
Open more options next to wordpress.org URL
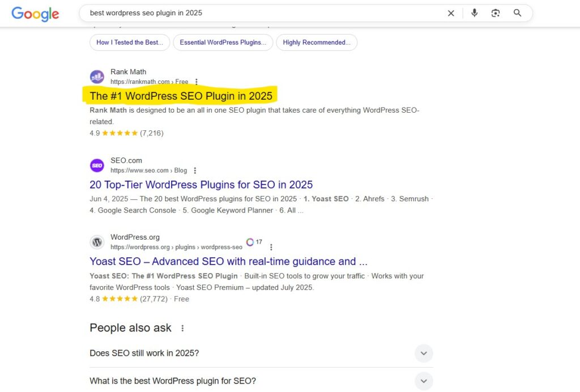pos(271,247)
